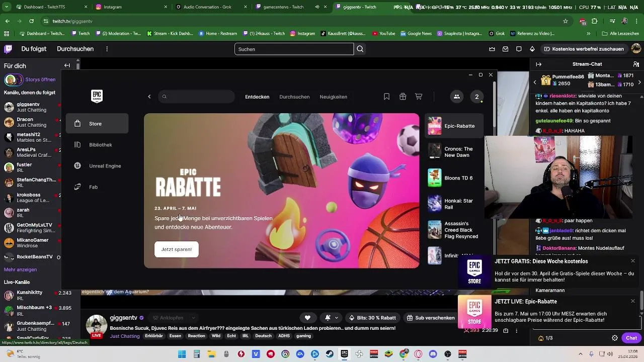
Task: Bookmark page with Chrome star icon
Action: [x=566, y=21]
